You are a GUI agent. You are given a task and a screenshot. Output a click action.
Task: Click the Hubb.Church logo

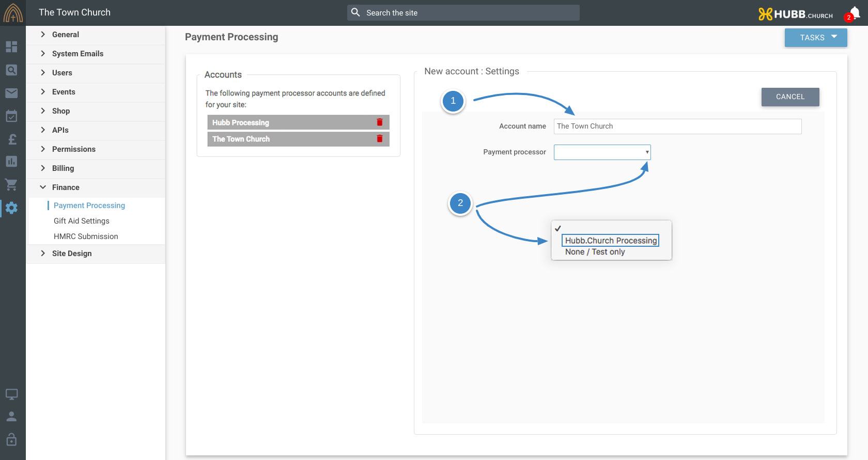(x=795, y=14)
